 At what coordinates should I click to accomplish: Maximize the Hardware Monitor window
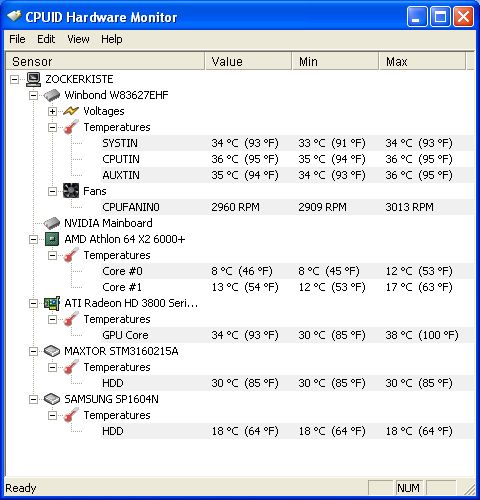point(440,16)
